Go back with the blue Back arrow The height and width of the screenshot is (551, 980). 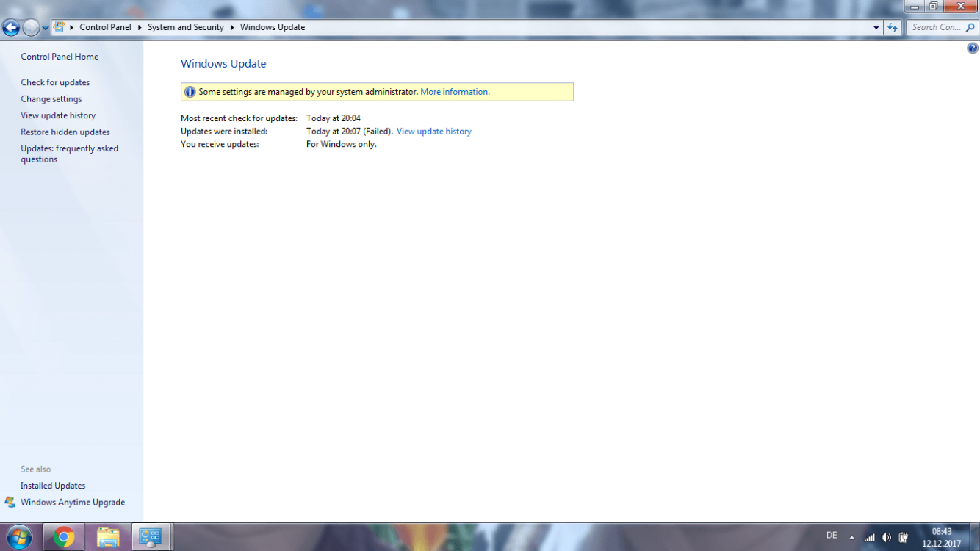coord(11,28)
